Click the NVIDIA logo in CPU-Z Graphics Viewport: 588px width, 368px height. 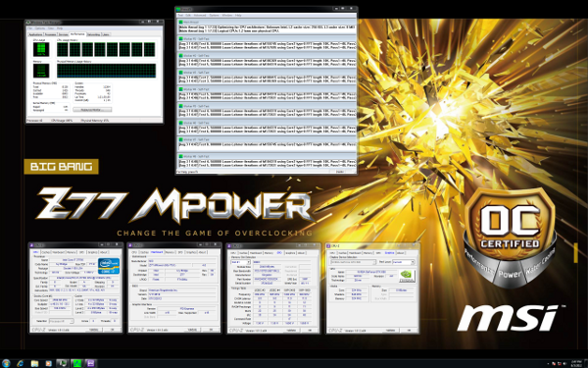(x=407, y=276)
